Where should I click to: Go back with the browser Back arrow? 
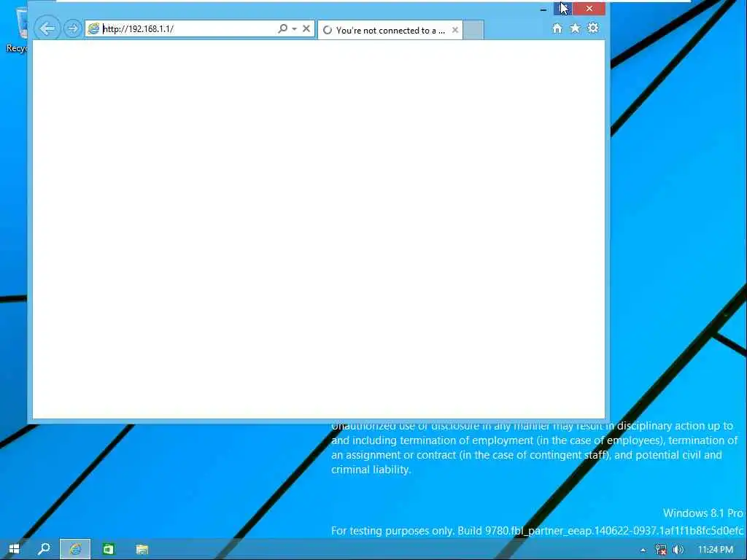click(47, 28)
